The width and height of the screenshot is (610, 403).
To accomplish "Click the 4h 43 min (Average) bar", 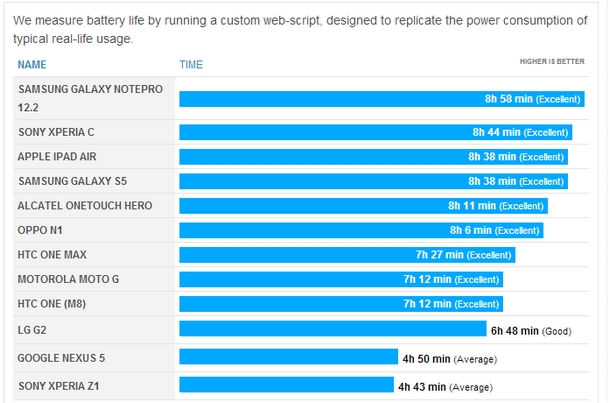I will pyautogui.click(x=286, y=385).
